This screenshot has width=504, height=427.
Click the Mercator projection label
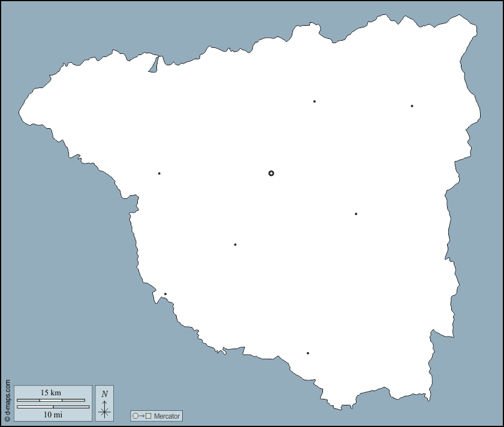pyautogui.click(x=166, y=416)
